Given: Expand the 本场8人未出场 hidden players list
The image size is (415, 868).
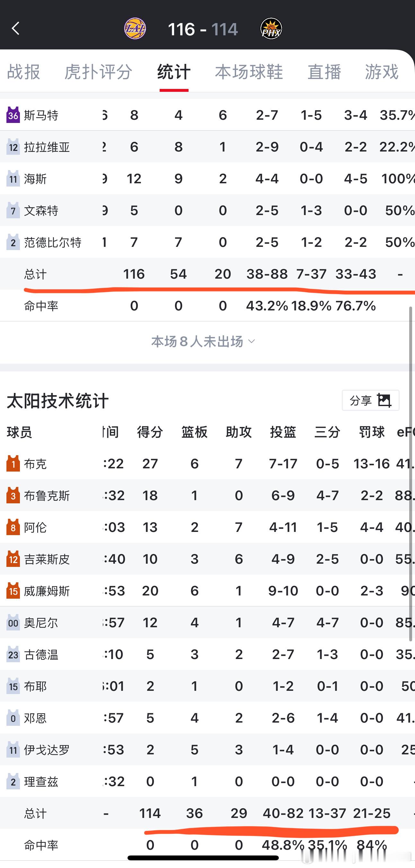Looking at the screenshot, I should 202,341.
